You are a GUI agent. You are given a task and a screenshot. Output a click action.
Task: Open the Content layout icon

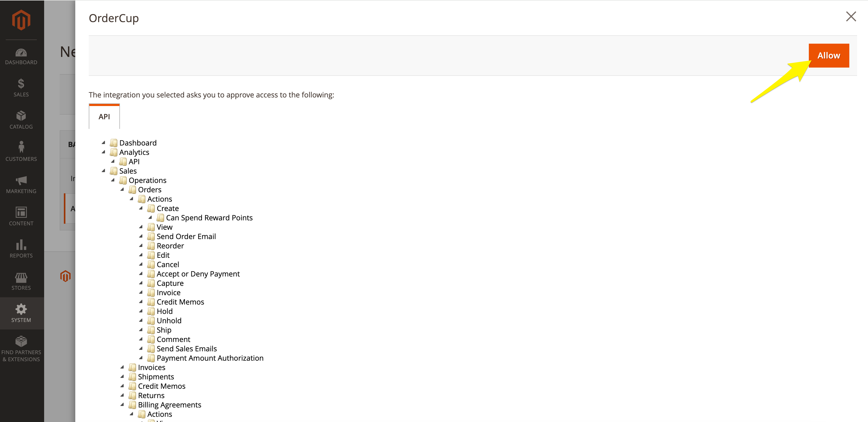point(21,212)
